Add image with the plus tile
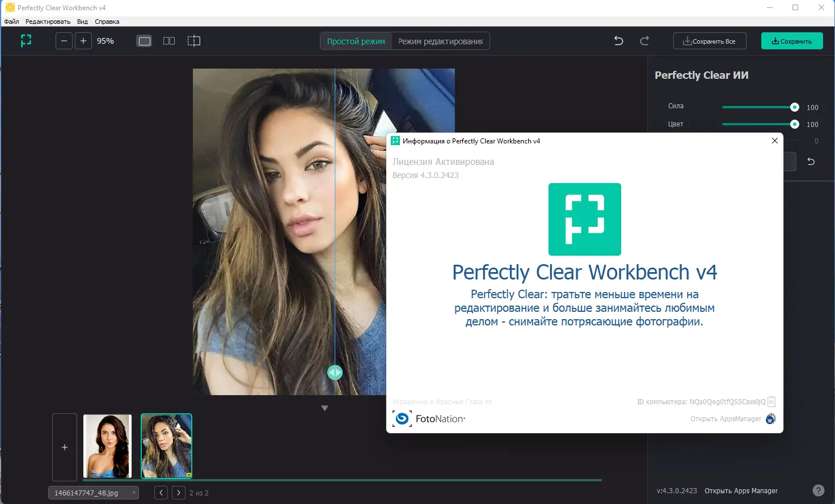 pyautogui.click(x=65, y=447)
